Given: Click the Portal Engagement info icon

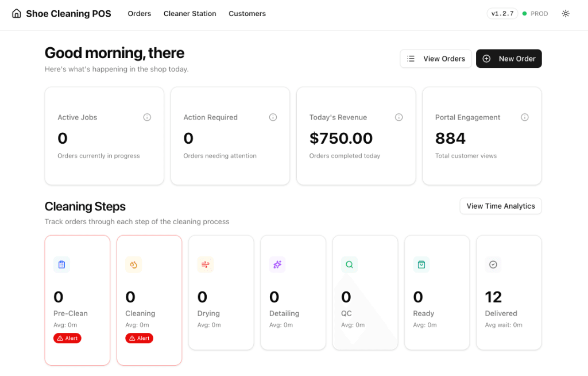Looking at the screenshot, I should click(524, 117).
